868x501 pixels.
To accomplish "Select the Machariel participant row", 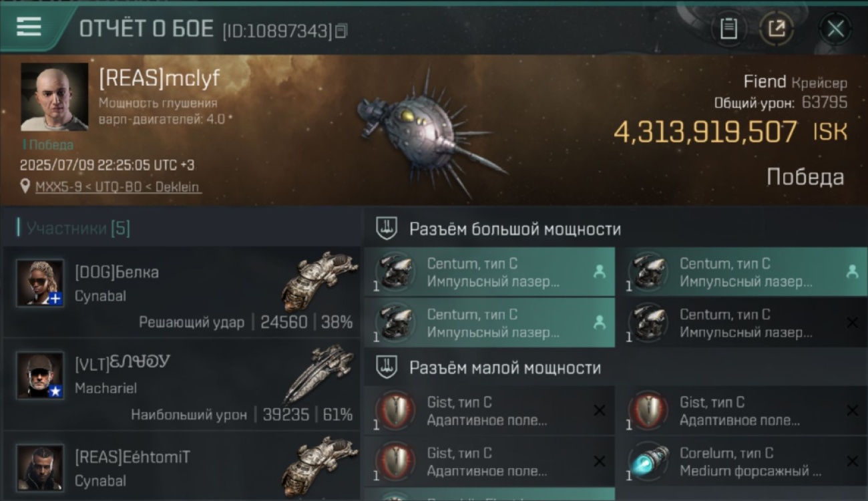I will 182,385.
